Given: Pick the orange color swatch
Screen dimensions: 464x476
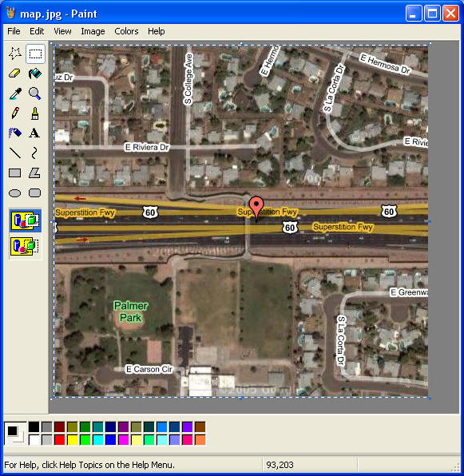Looking at the screenshot, I should point(200,440).
